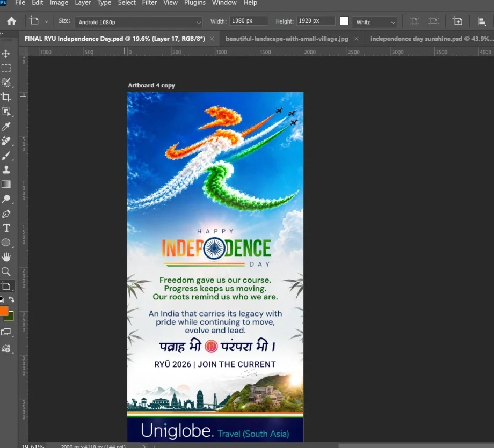This screenshot has height=448, width=494.
Task: Select the Artboard tool in toolbar
Action: click(x=6, y=286)
